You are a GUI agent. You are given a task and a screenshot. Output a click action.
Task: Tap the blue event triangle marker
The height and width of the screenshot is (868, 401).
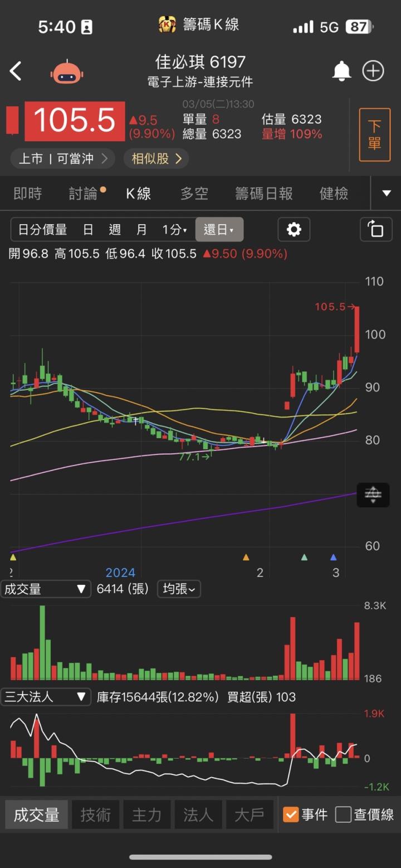tap(333, 557)
